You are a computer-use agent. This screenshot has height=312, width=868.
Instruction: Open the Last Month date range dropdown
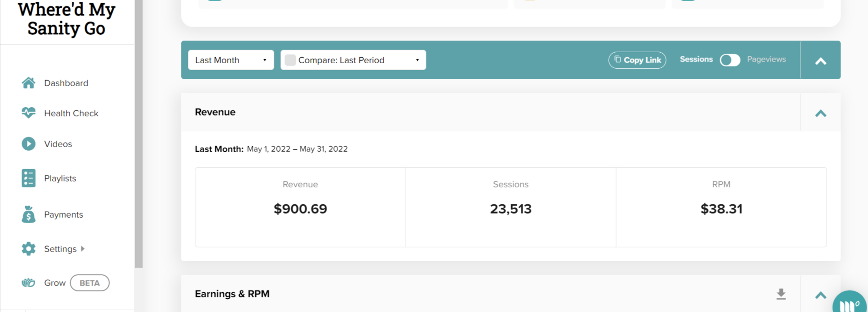click(x=231, y=60)
